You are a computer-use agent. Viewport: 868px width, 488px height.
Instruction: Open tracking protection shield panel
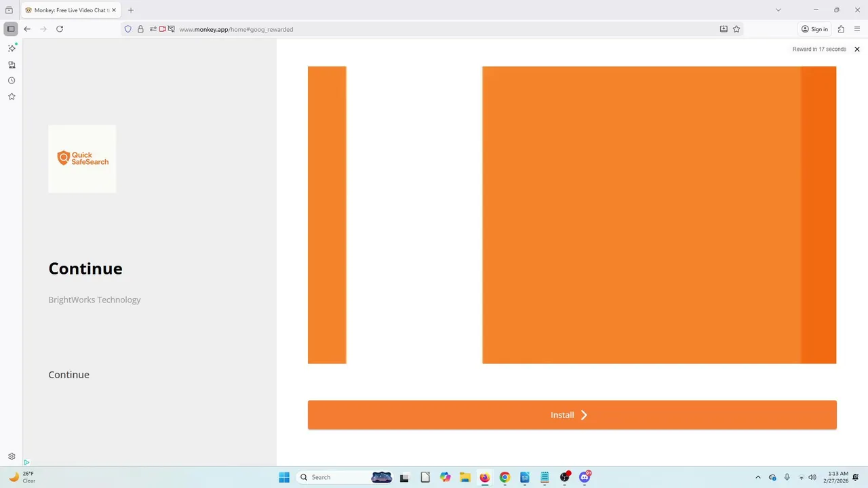[127, 29]
